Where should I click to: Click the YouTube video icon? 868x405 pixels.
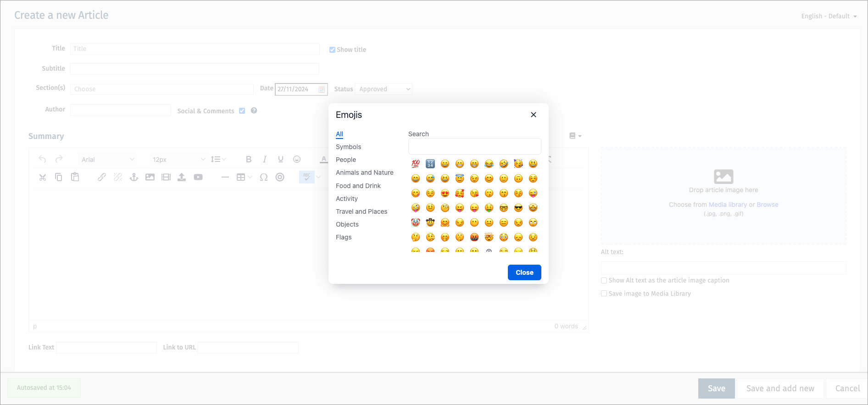point(198,177)
